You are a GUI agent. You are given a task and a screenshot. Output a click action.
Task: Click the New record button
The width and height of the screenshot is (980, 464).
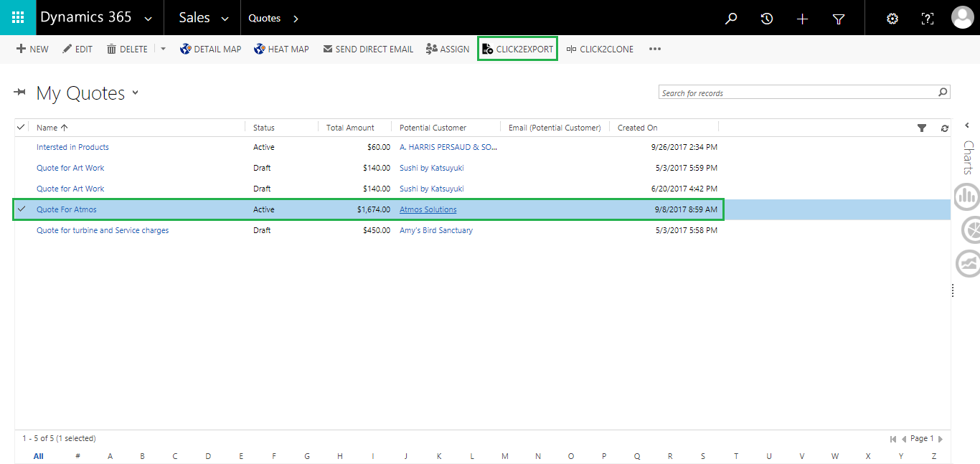click(32, 49)
